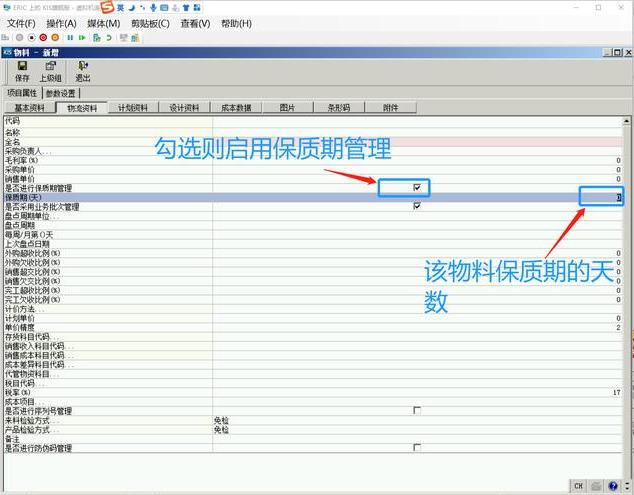Open the 操作(A) menu

61,23
